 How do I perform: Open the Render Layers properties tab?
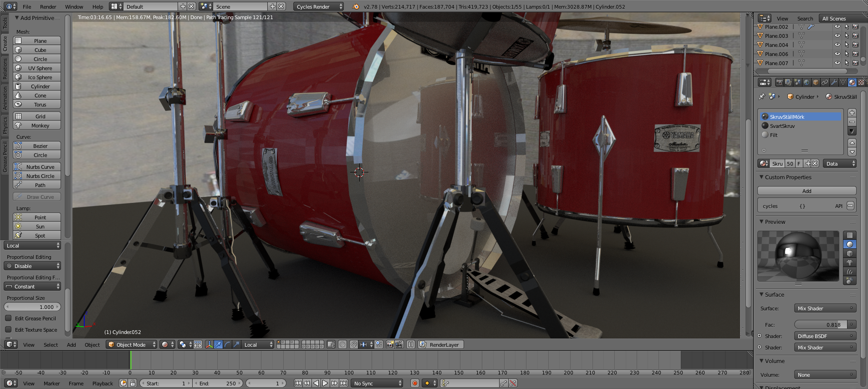coord(788,82)
